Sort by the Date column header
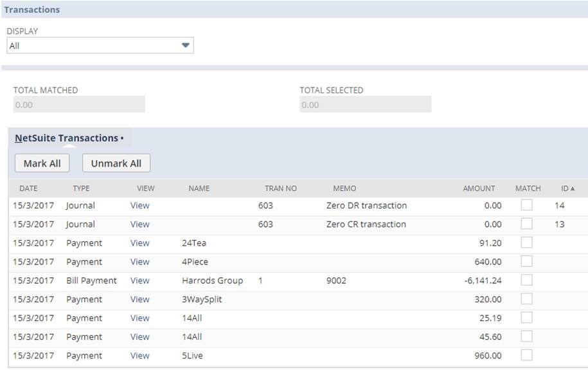Screen dimensions: 588x370 (x=28, y=189)
